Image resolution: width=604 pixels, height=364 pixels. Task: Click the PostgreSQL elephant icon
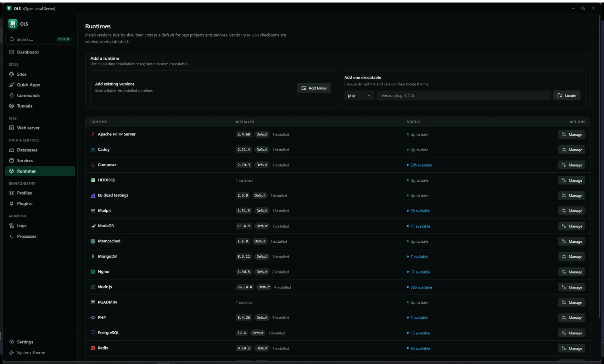pyautogui.click(x=93, y=333)
